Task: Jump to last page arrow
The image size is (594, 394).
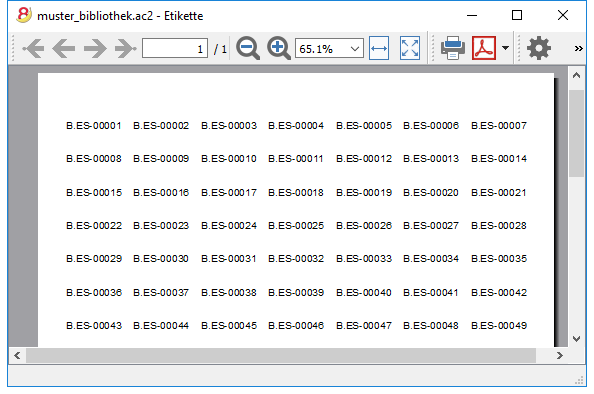Action: click(125, 48)
